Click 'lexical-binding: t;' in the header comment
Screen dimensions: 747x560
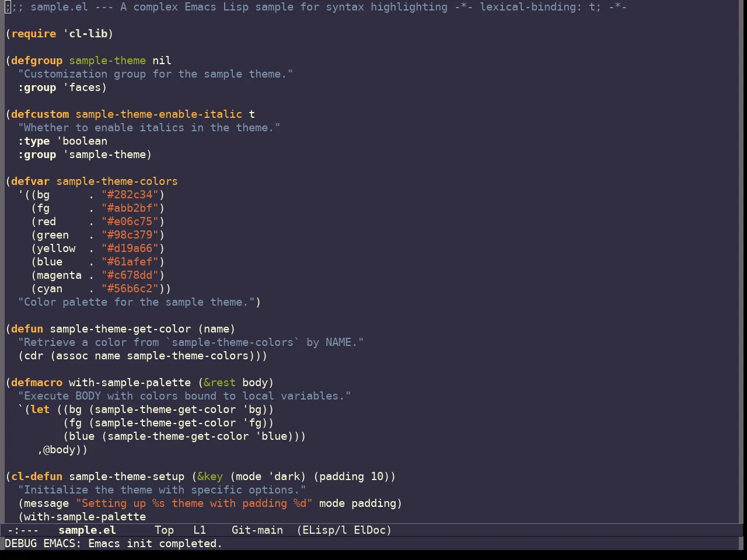coord(540,7)
